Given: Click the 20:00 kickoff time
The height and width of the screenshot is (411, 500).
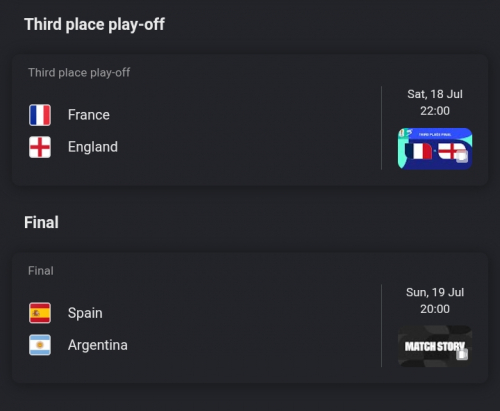Looking at the screenshot, I should (435, 309).
